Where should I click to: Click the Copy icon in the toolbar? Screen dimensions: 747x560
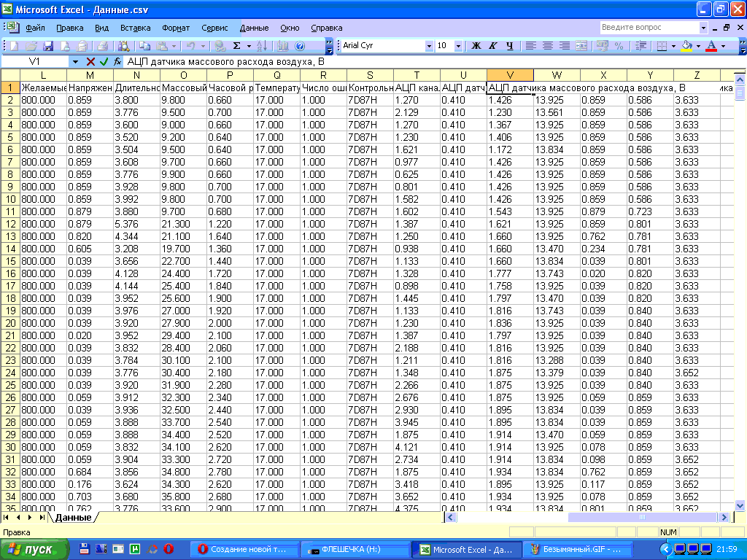(145, 46)
